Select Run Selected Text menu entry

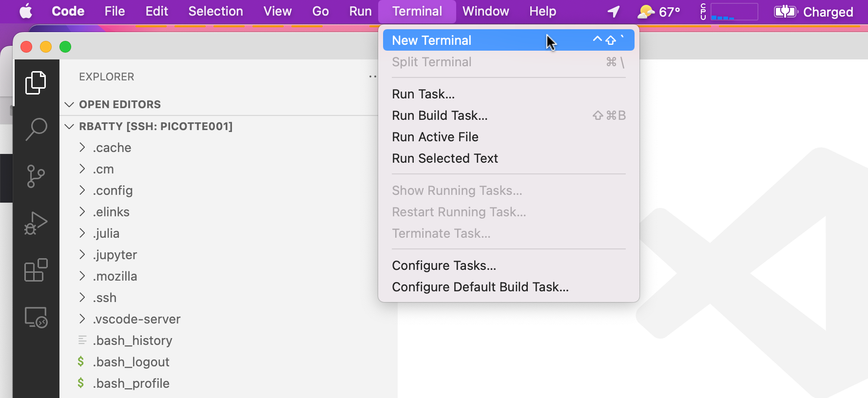(508, 158)
